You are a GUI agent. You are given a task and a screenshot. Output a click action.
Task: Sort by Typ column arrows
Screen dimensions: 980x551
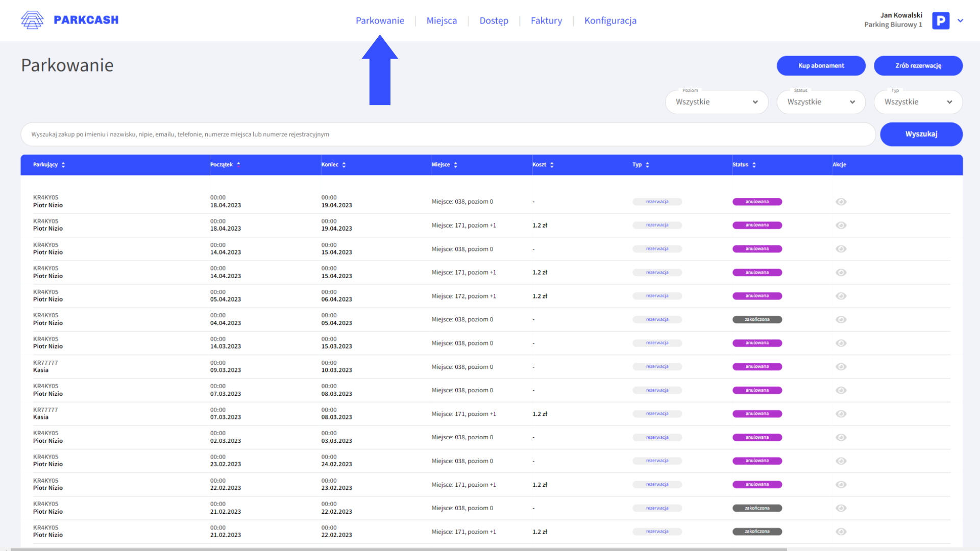(x=647, y=165)
